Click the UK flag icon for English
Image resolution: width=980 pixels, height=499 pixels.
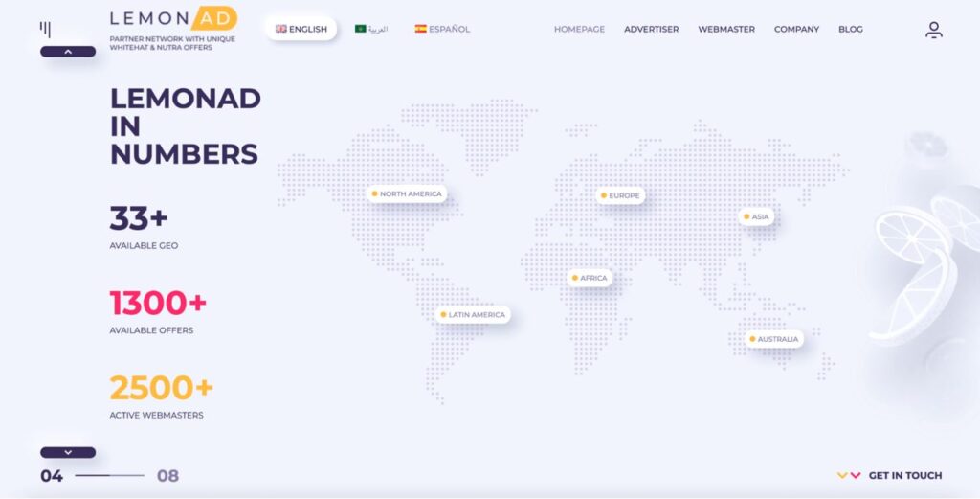[281, 29]
